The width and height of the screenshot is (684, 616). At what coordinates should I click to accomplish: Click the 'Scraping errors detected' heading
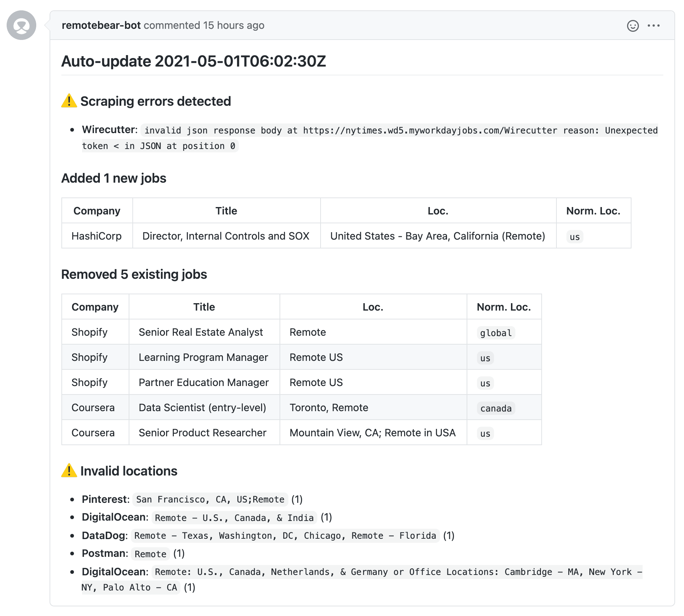(x=155, y=101)
